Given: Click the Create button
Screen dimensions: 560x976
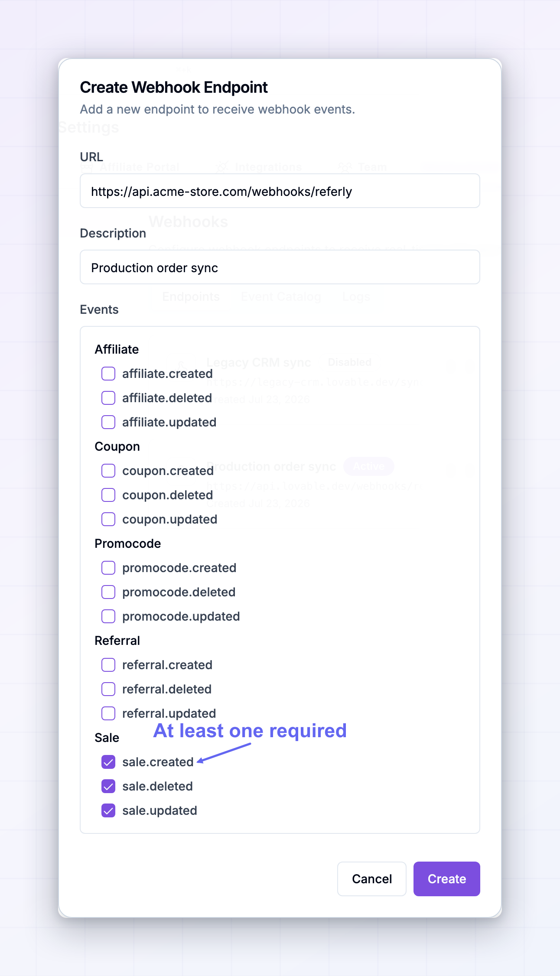Looking at the screenshot, I should [447, 879].
